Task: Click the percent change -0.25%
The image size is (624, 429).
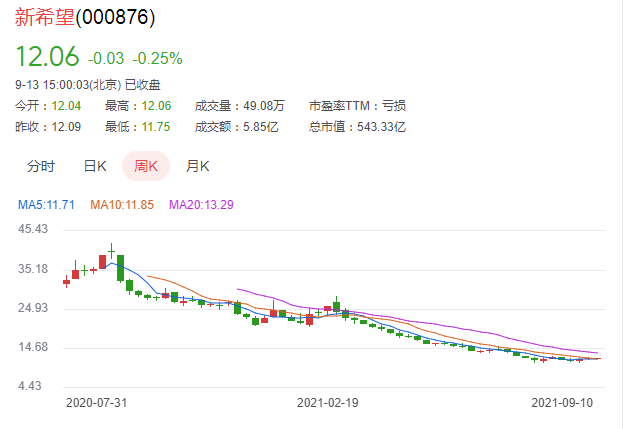Action: (157, 58)
